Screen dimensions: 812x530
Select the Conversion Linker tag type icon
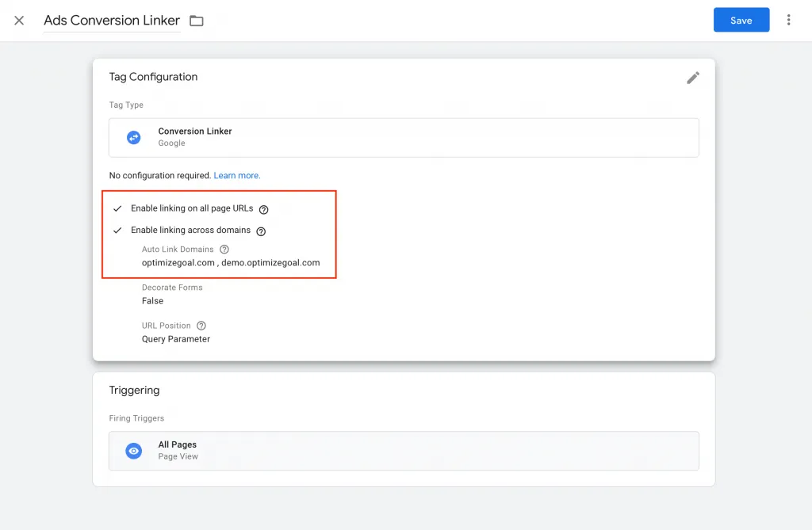(133, 138)
